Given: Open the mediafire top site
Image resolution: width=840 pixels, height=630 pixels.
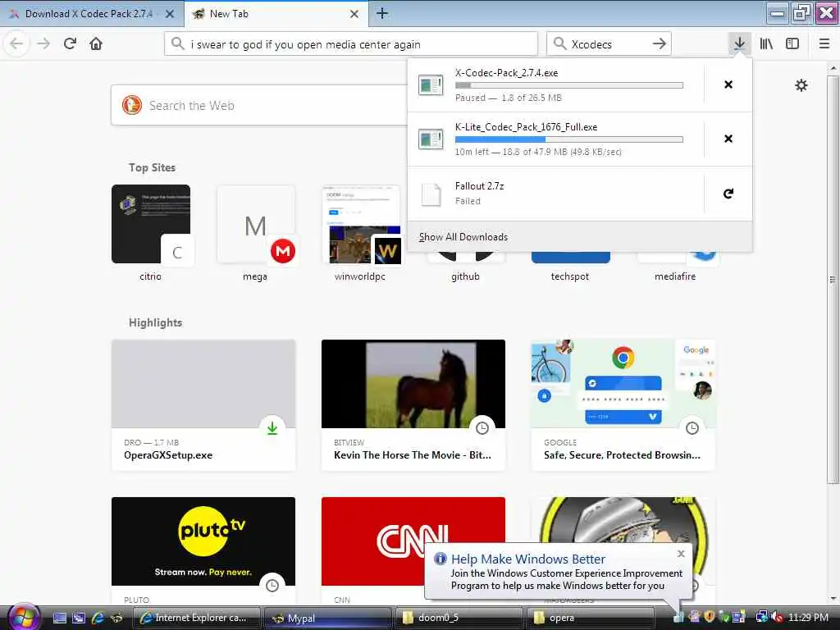Looking at the screenshot, I should 675,276.
